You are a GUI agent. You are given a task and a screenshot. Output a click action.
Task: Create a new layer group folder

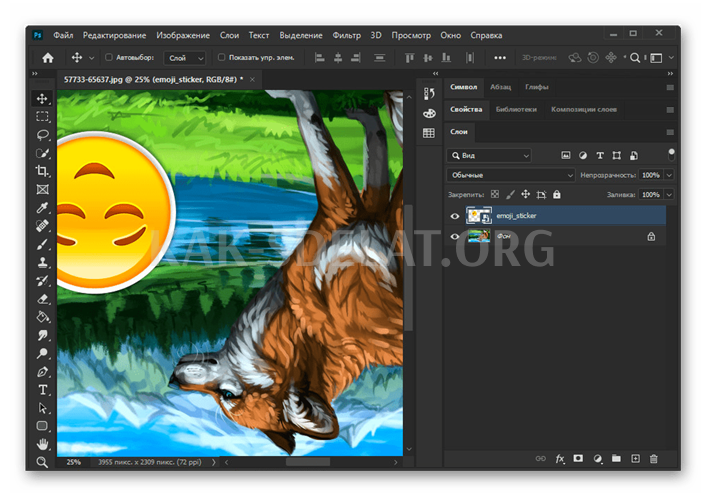click(x=616, y=459)
